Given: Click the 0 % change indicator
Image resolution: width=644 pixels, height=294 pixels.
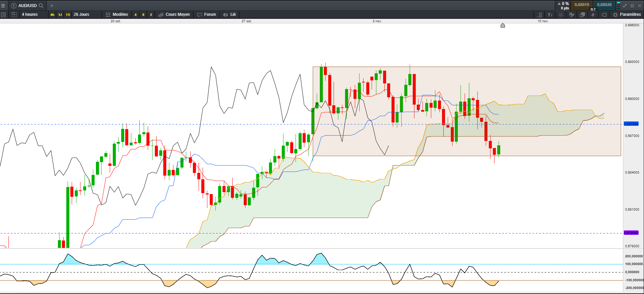Looking at the screenshot, I should click(563, 4).
